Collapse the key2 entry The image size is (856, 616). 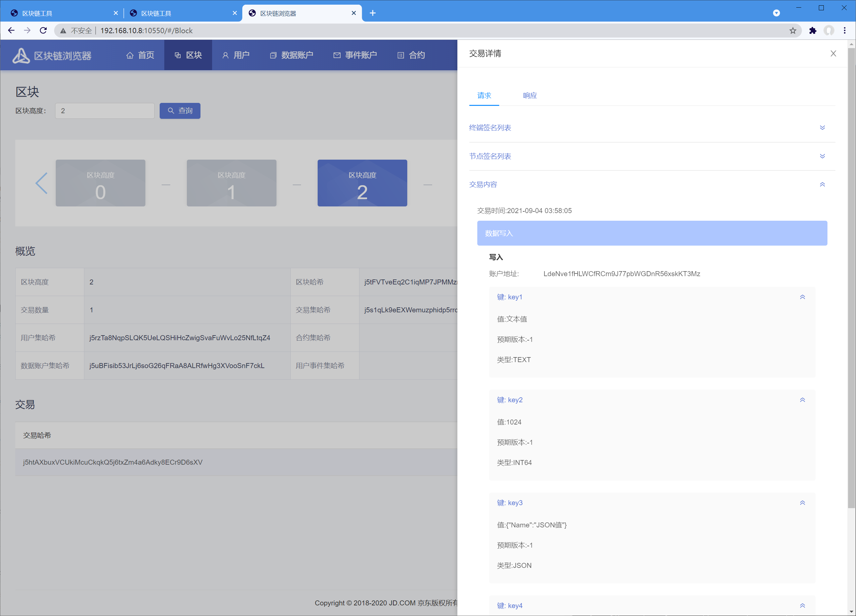(x=803, y=400)
